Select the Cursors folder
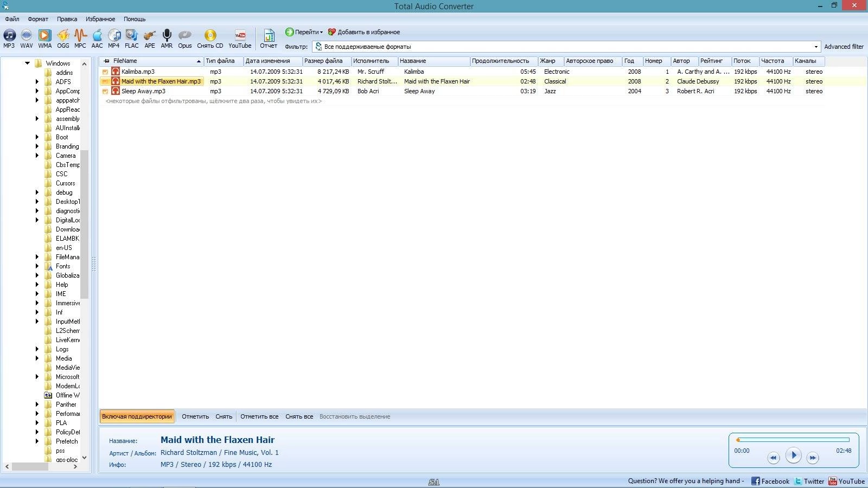 click(x=66, y=183)
